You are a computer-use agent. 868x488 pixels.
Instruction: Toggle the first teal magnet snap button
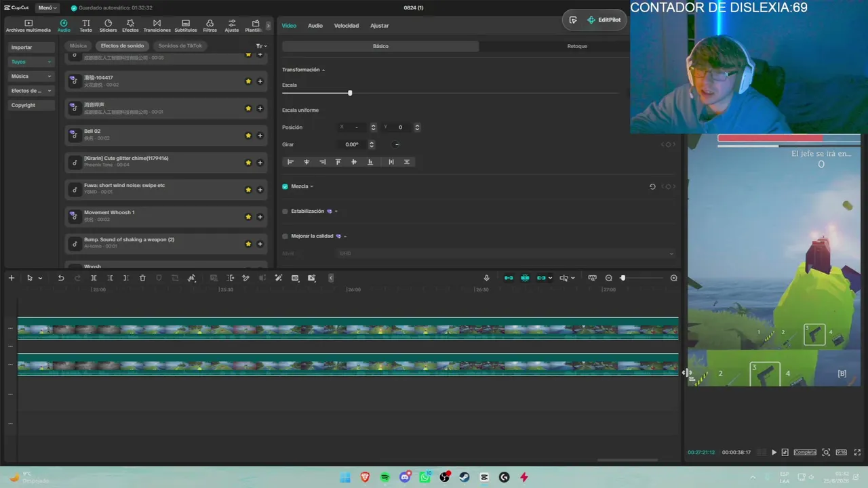[509, 278]
